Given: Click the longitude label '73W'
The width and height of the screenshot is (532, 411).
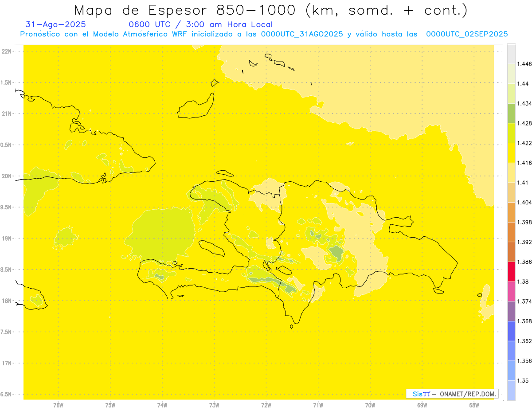Looking at the screenshot, I should point(214,405).
